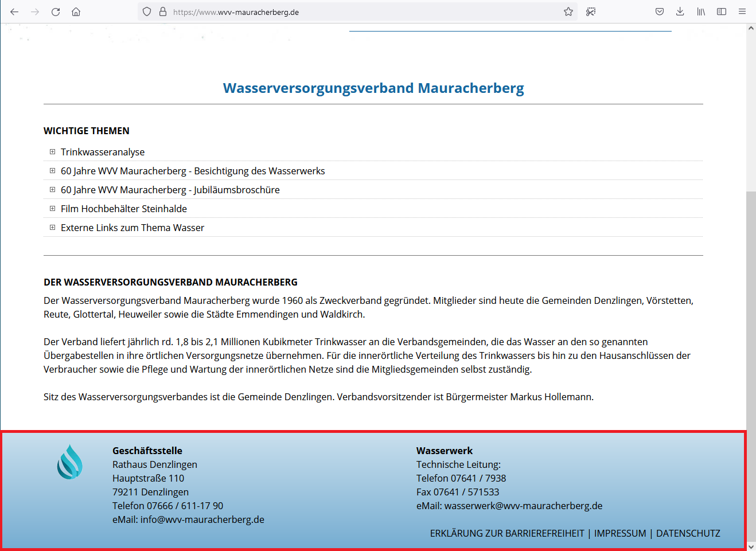The height and width of the screenshot is (551, 756).
Task: Open Erklärung zur Barrierefreiheit link
Action: [x=507, y=533]
